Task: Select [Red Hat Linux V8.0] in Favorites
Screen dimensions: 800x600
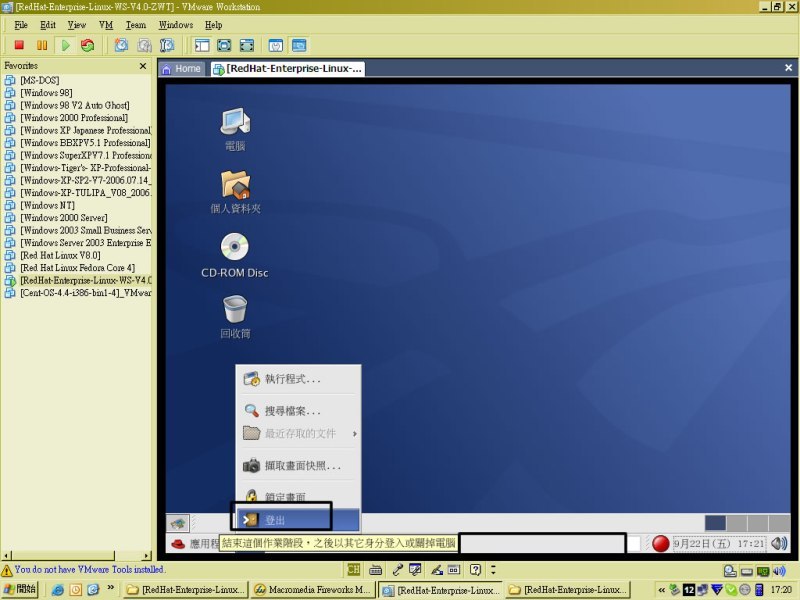Action: pos(60,256)
